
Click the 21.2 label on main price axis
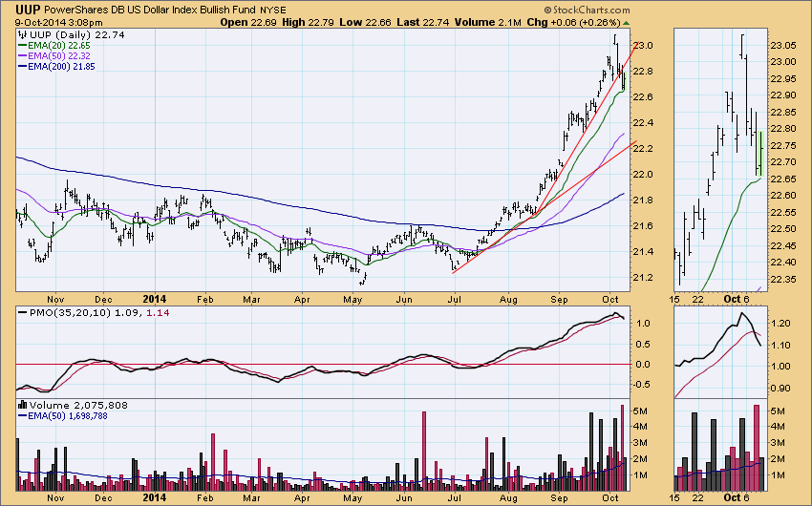click(x=644, y=277)
